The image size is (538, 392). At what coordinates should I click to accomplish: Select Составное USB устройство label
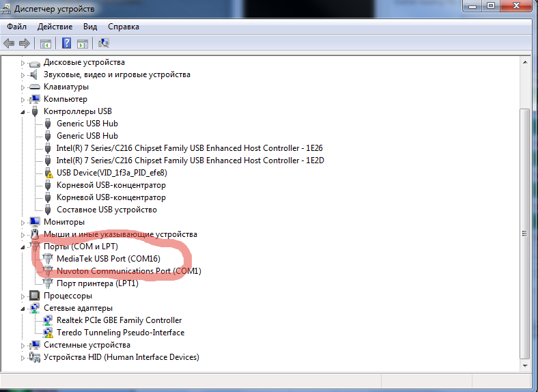click(107, 210)
